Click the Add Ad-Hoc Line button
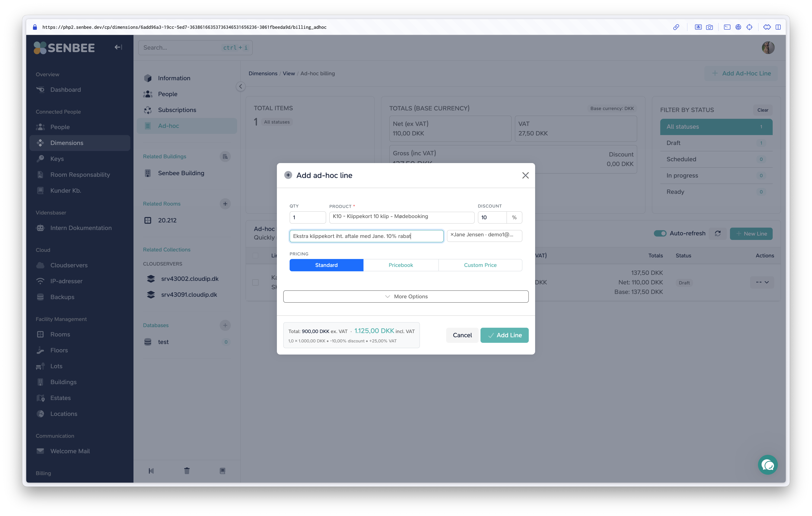 741,73
